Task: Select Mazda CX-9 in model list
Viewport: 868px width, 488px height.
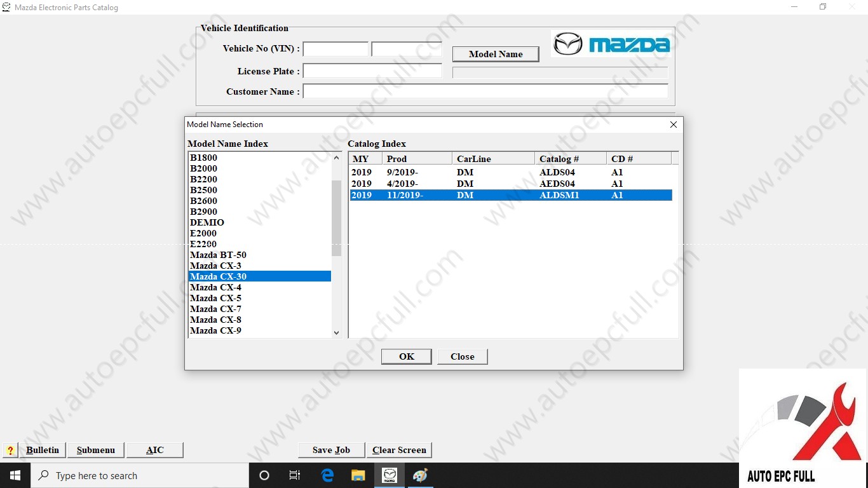Action: [260, 330]
